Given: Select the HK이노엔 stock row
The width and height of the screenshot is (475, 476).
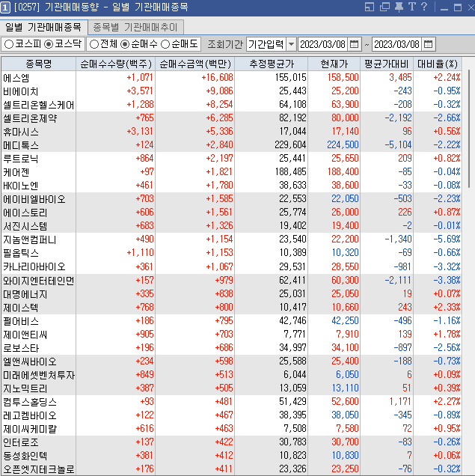Looking at the screenshot, I should [232, 186].
